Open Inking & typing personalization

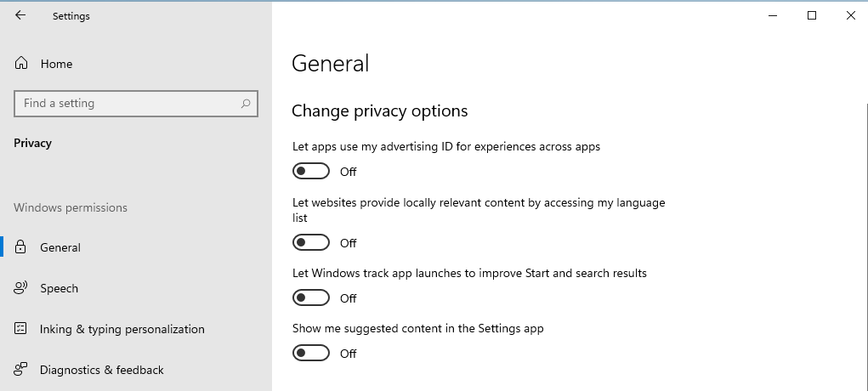[x=122, y=329]
